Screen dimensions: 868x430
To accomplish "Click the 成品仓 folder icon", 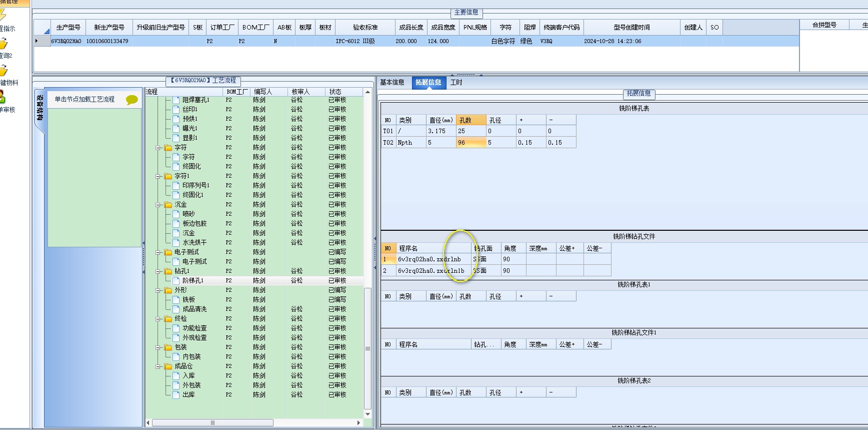I will point(168,366).
